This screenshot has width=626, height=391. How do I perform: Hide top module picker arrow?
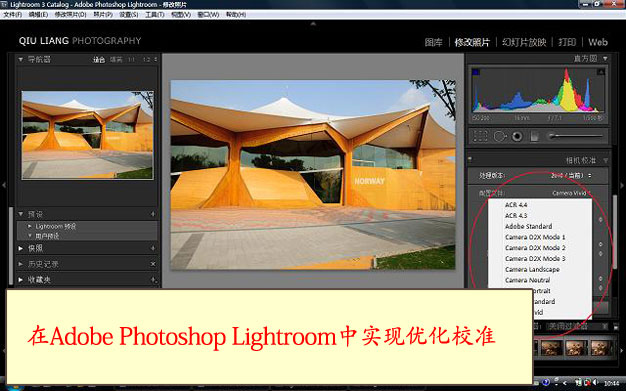tap(313, 24)
